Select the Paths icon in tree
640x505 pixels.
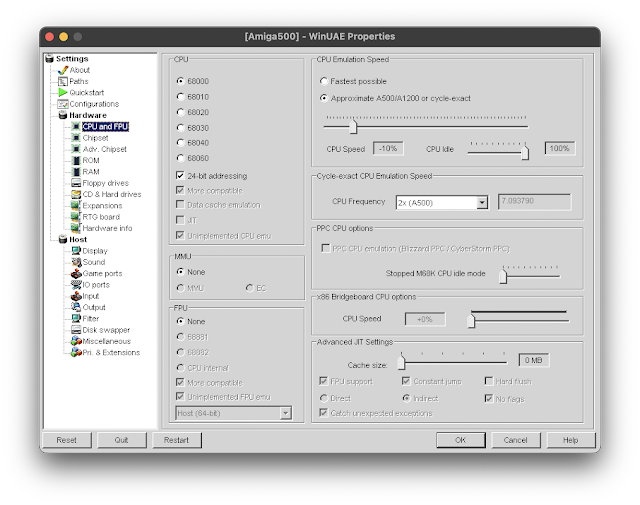pos(63,82)
